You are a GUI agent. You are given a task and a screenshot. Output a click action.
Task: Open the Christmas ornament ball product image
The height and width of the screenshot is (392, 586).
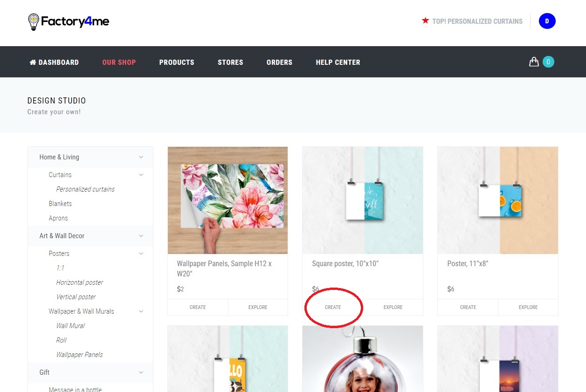coord(363,359)
